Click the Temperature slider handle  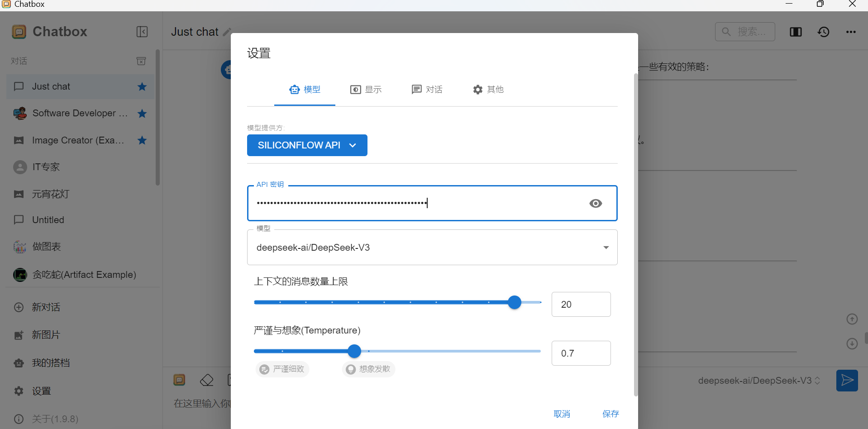(354, 351)
